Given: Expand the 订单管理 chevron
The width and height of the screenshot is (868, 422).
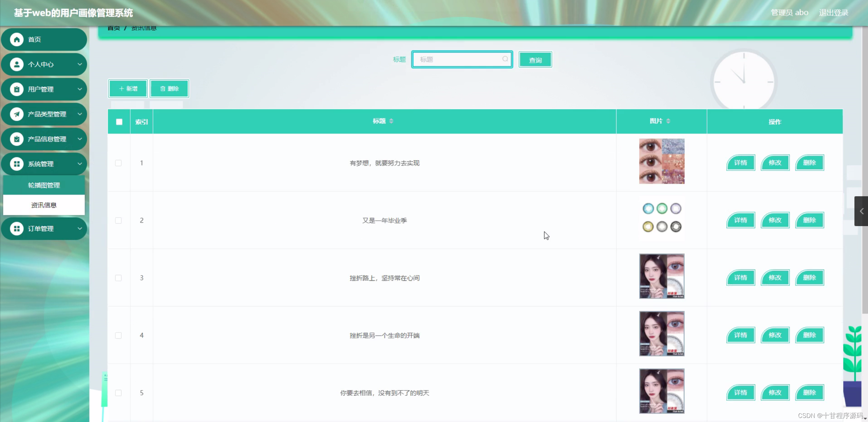Looking at the screenshot, I should [80, 228].
